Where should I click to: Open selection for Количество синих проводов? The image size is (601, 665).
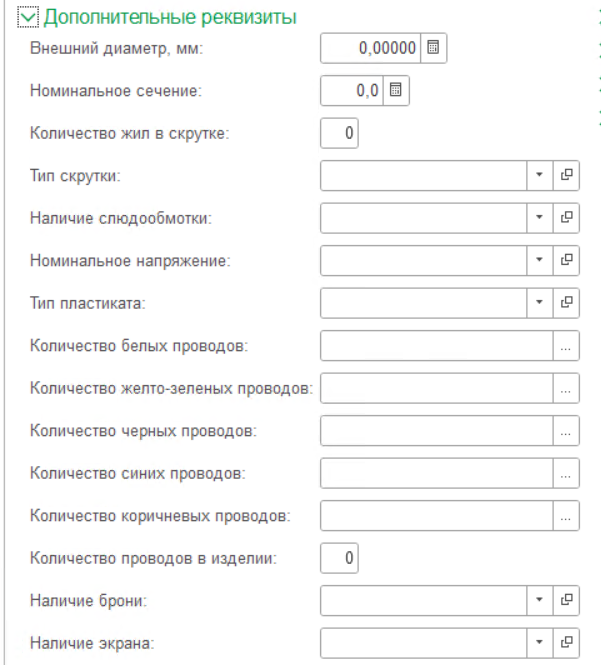coord(566,473)
